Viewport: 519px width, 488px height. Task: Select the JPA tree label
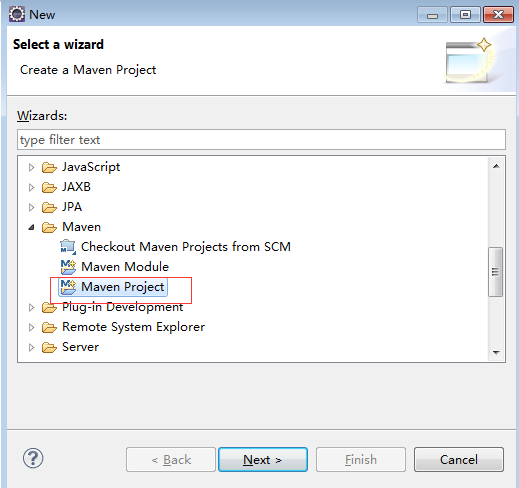(x=72, y=207)
